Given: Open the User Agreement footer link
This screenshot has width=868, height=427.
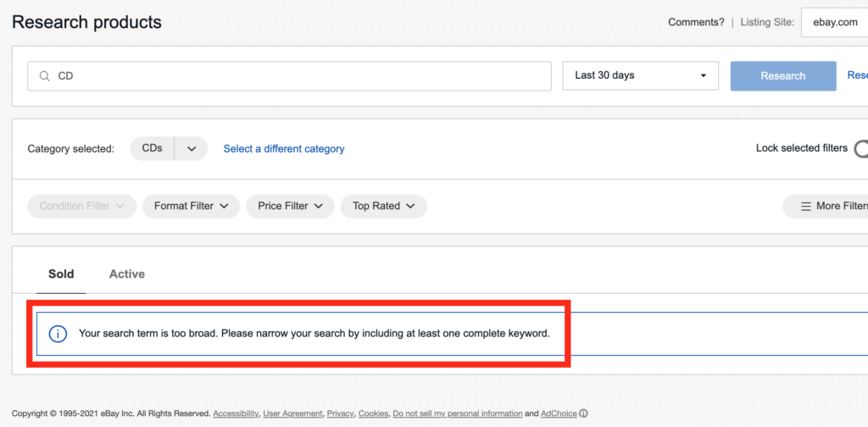Looking at the screenshot, I should [292, 413].
